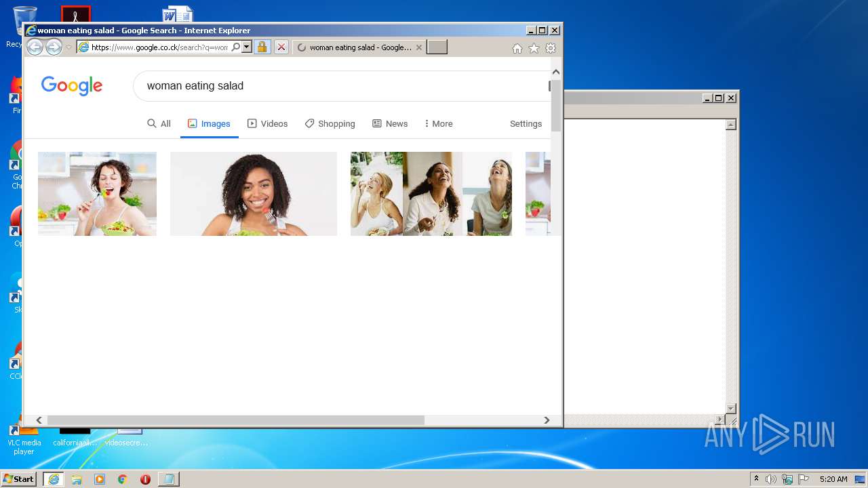This screenshot has height=488, width=868.
Task: Switch to the Videos tab
Action: (267, 123)
